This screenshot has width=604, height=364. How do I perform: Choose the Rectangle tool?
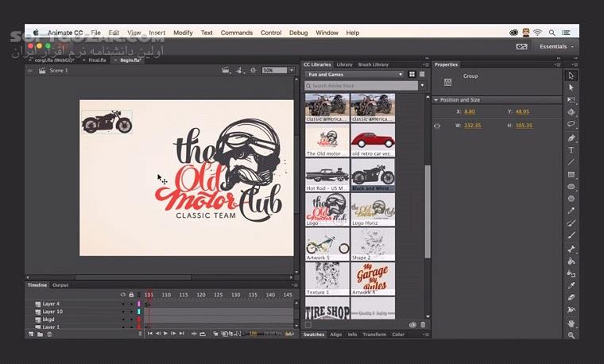[x=571, y=175]
